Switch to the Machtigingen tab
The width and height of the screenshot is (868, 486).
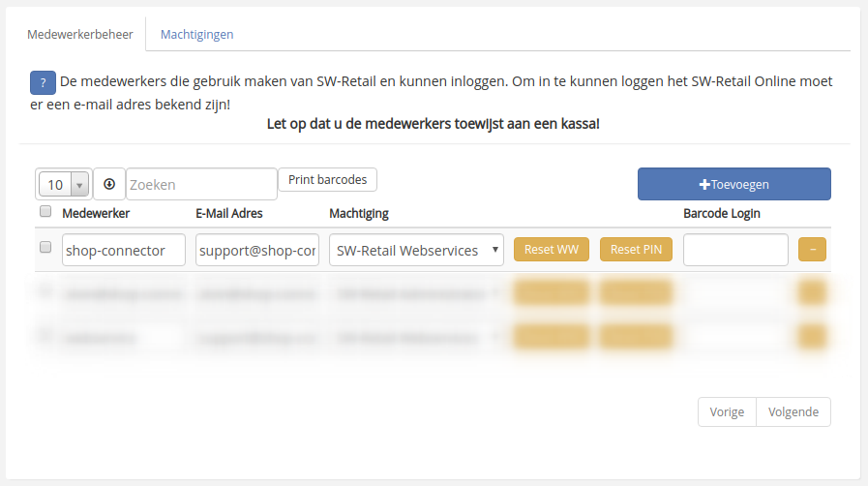click(196, 34)
